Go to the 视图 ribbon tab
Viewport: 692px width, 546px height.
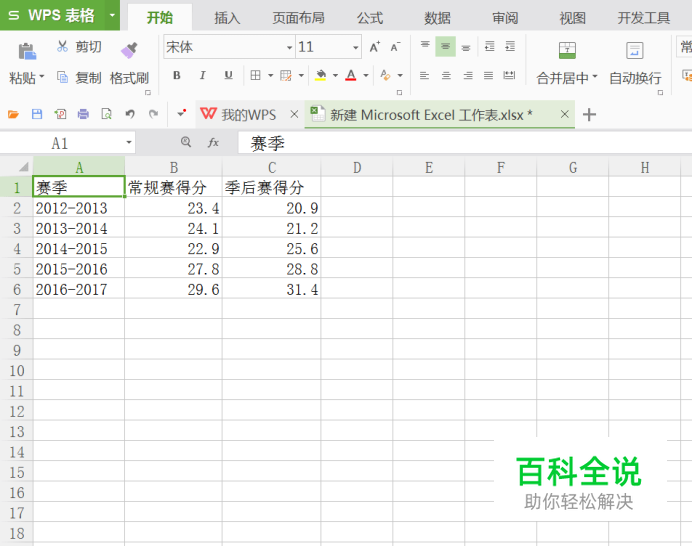pyautogui.click(x=572, y=18)
